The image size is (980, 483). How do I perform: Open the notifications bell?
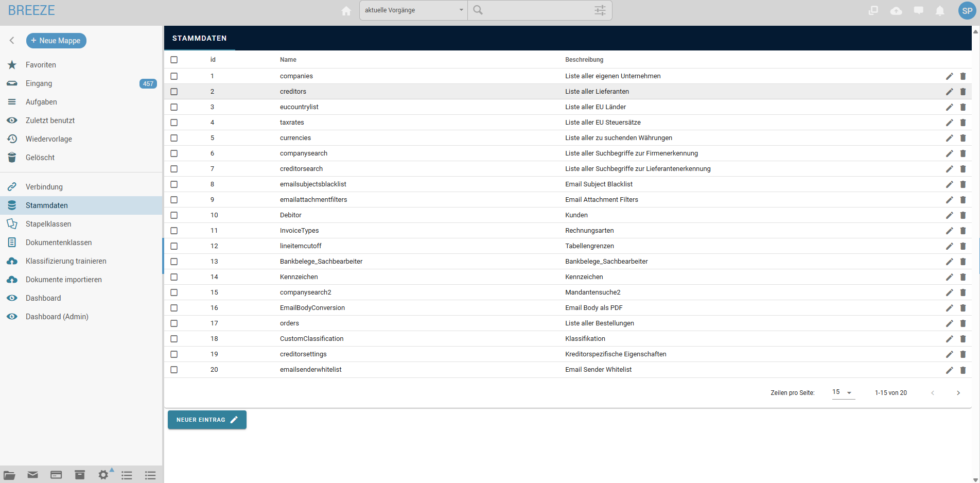(940, 11)
